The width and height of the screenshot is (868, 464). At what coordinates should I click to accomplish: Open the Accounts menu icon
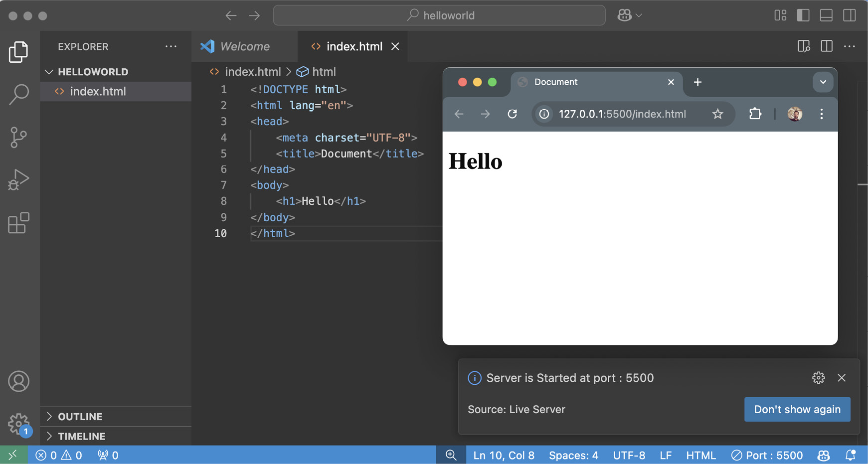(x=18, y=381)
